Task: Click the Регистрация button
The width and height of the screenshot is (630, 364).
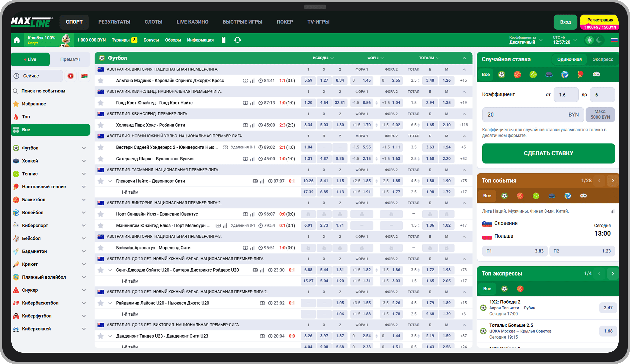Action: tap(599, 22)
